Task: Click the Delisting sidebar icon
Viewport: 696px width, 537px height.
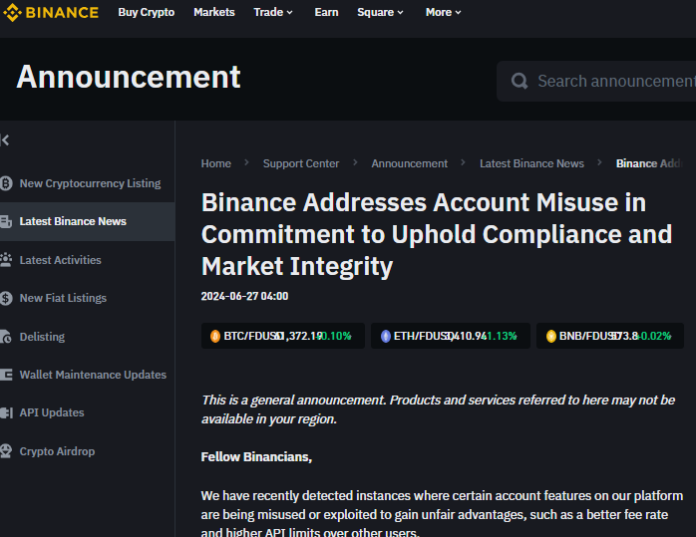Action: tap(6, 337)
